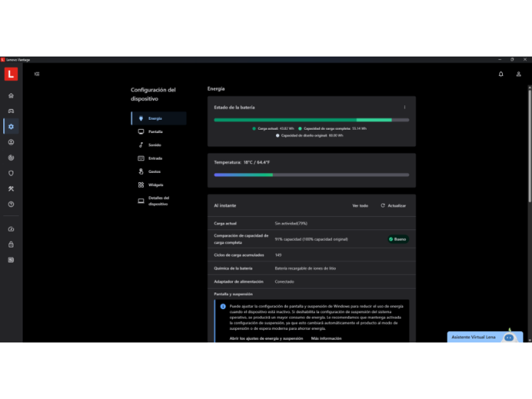532x399 pixels.
Task: Open the question mark help icon
Action: [x=11, y=204]
